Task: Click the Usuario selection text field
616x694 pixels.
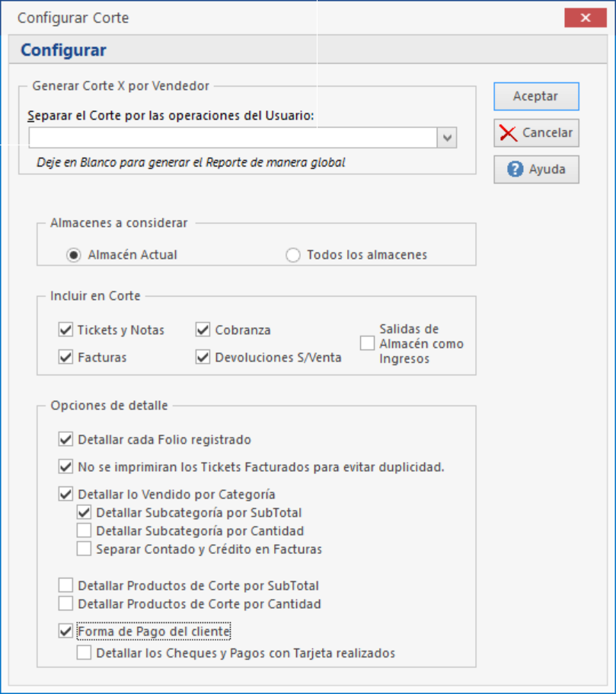Action: coord(232,138)
